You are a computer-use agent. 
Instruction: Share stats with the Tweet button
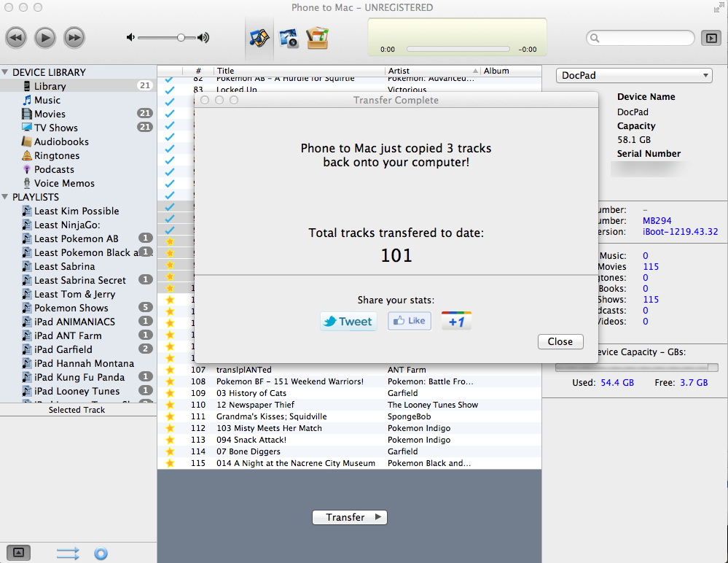click(348, 322)
